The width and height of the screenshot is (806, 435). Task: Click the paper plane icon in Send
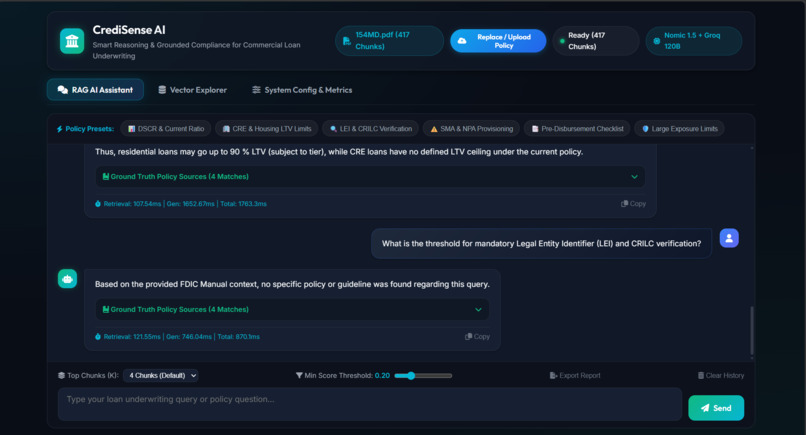coord(705,408)
